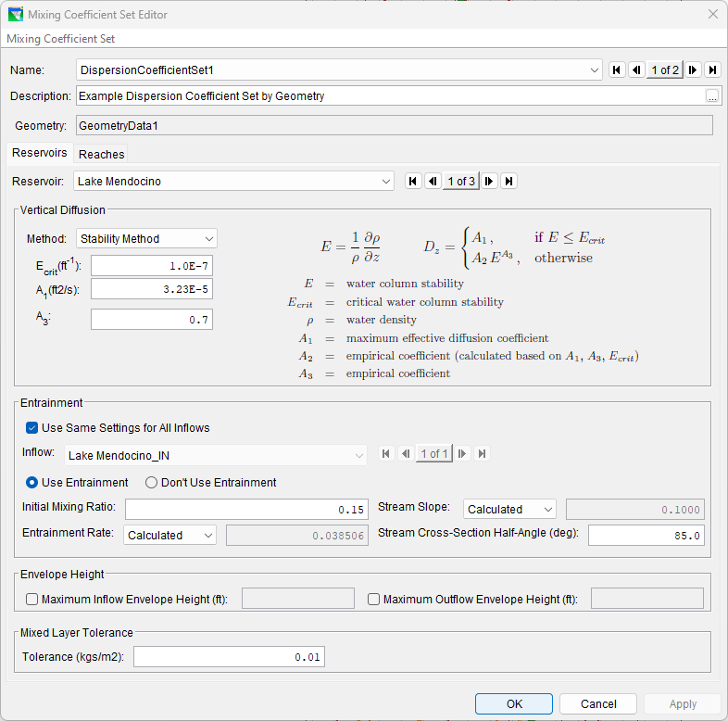Select Don't Use Entrainment option

(152, 482)
